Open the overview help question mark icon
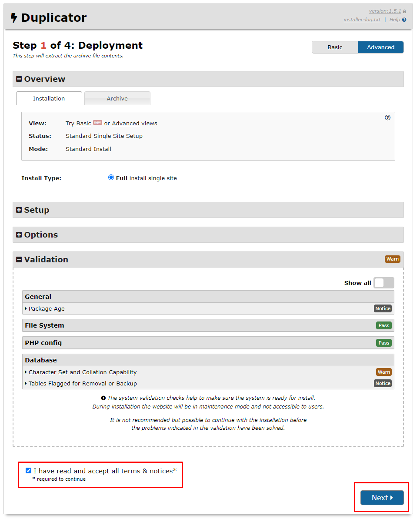Viewport: 420px width, 519px height. tap(387, 117)
